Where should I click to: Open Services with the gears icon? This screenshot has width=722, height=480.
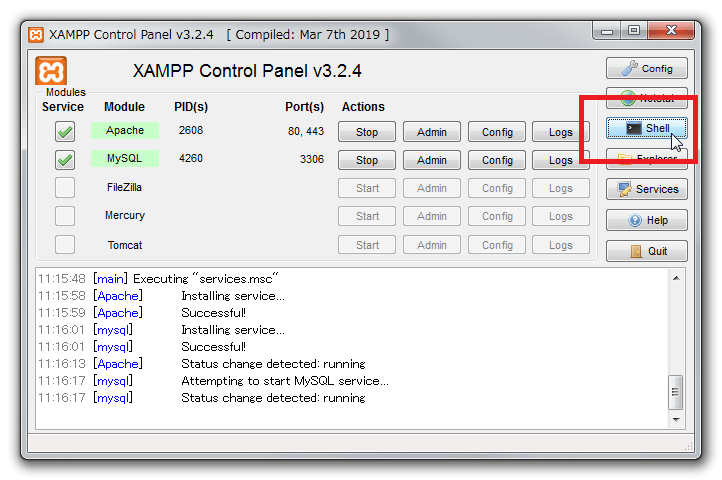646,189
